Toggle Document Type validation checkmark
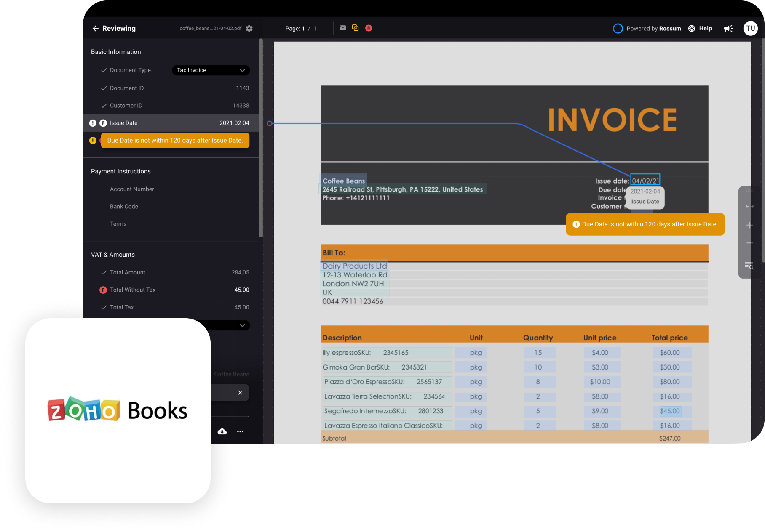Screen dimensions: 765x532 (104, 70)
